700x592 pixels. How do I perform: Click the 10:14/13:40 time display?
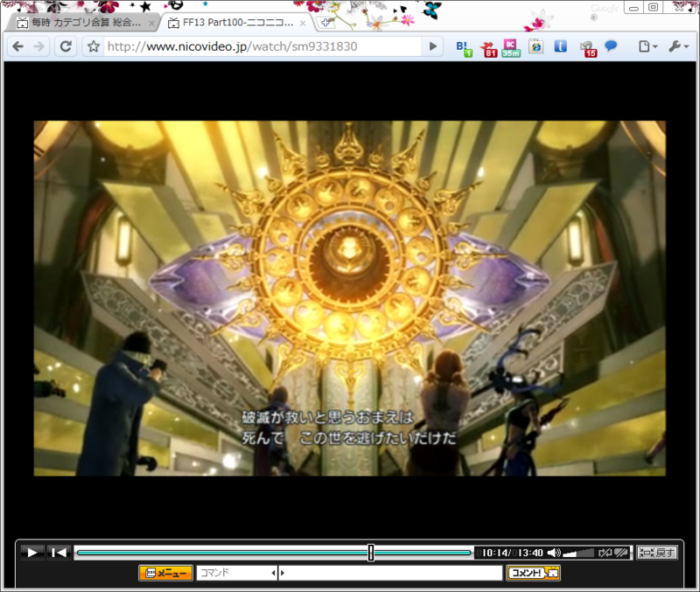coord(509,554)
